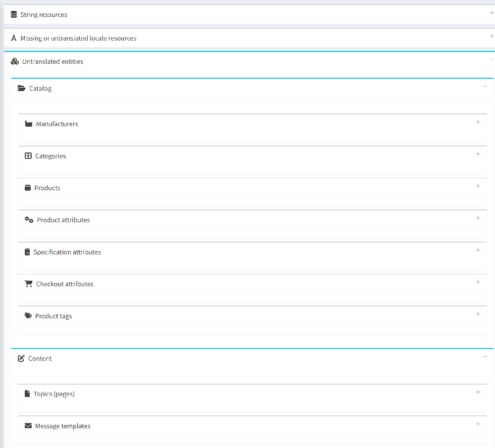The height and width of the screenshot is (448, 495).
Task: Click the Product tags label
Action: click(x=53, y=316)
